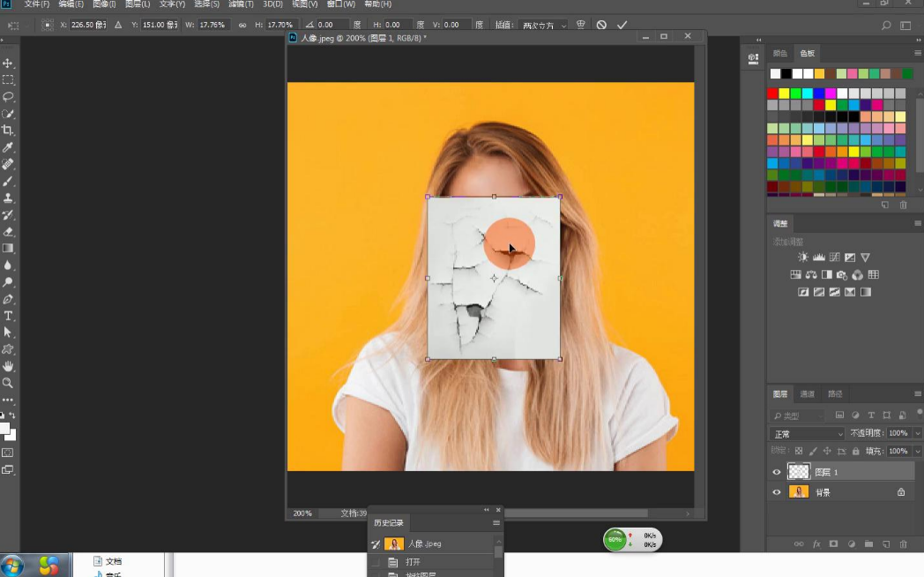Open the Swatches panel menu
924x577 pixels.
918,53
